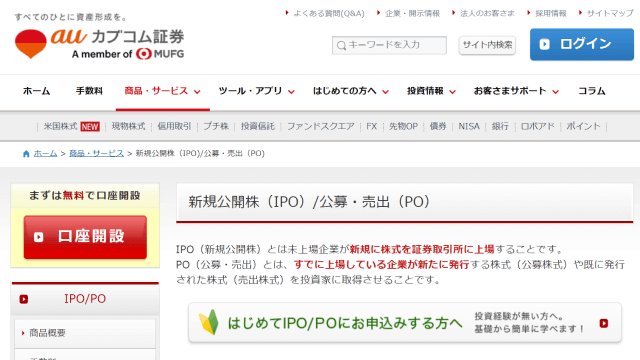Click the 口座開設 red button
This screenshot has width=640, height=360.
tap(85, 237)
